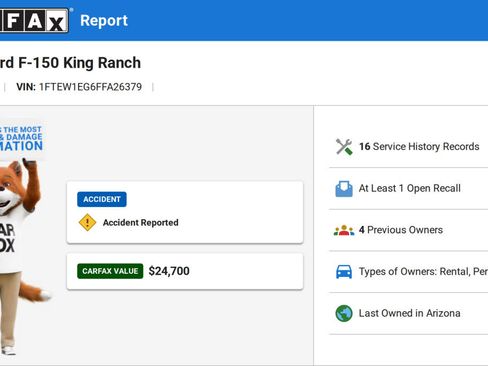Click the green CARFAX VALUE badge

click(110, 271)
